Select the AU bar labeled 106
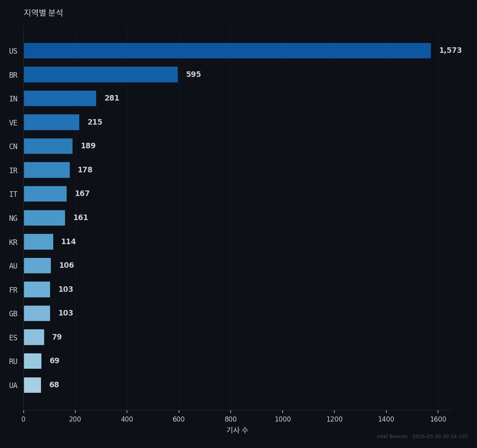 [37, 266]
